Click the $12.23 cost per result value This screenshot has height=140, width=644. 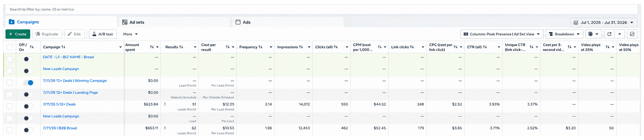click(x=228, y=104)
